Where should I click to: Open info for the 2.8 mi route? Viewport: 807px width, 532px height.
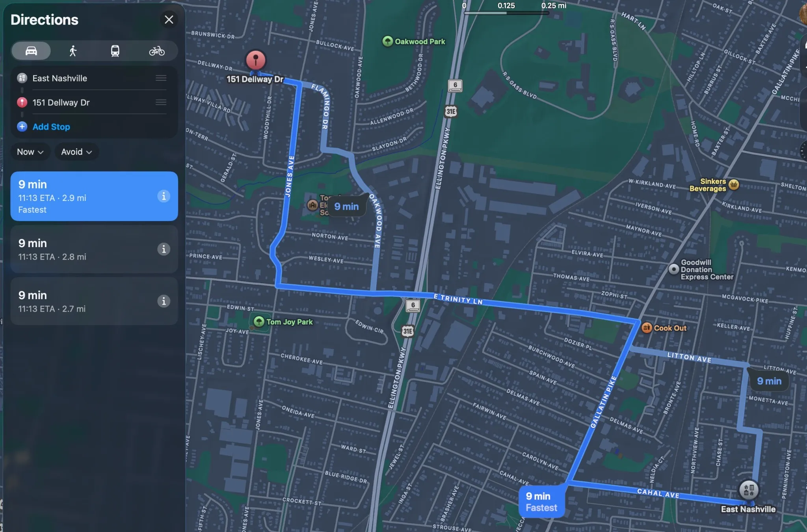164,249
